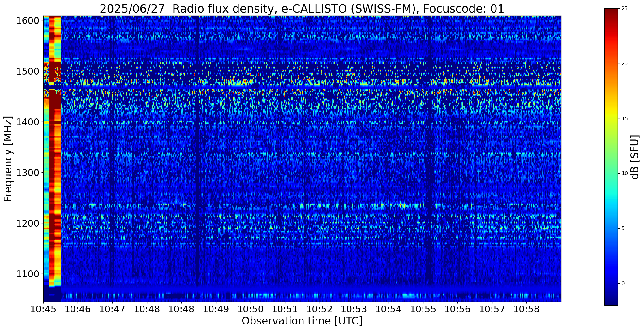Click the colorbar tick labeled 10

pyautogui.click(x=624, y=174)
